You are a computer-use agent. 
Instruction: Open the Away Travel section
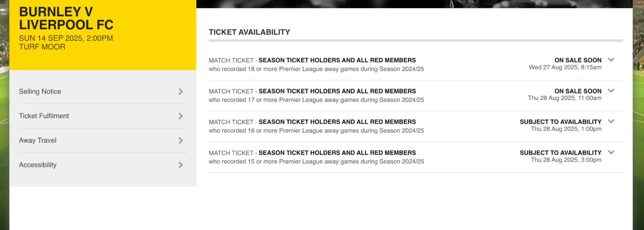(x=38, y=140)
